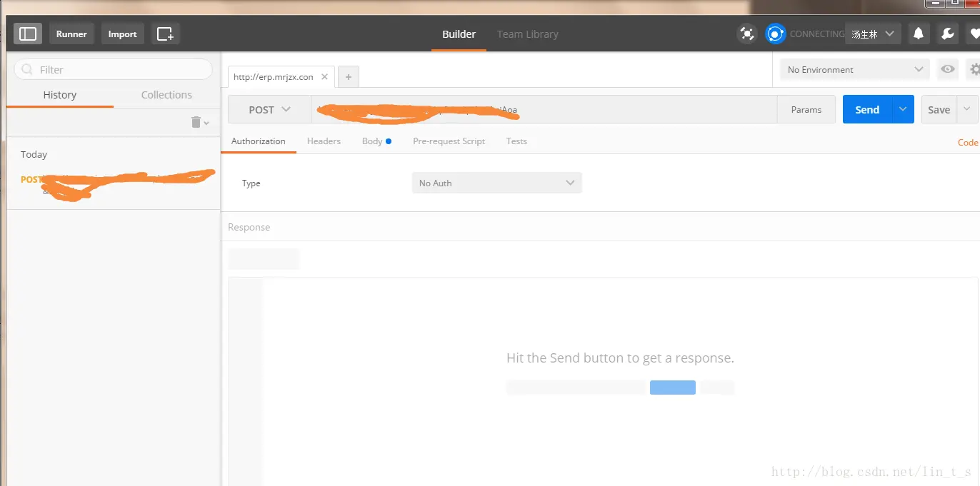Screen dimensions: 980x486
Task: Open the user account dropdown
Action: point(873,34)
